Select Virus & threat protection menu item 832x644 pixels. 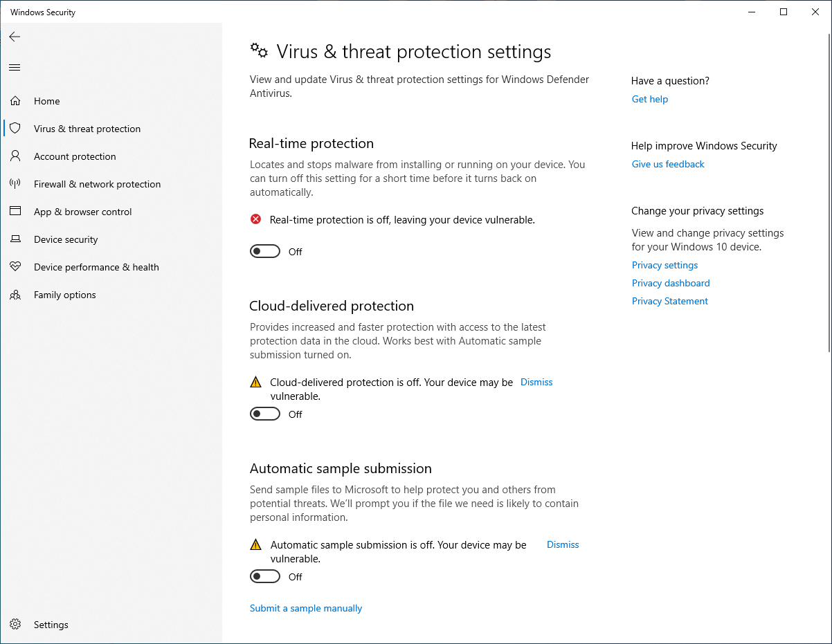87,129
